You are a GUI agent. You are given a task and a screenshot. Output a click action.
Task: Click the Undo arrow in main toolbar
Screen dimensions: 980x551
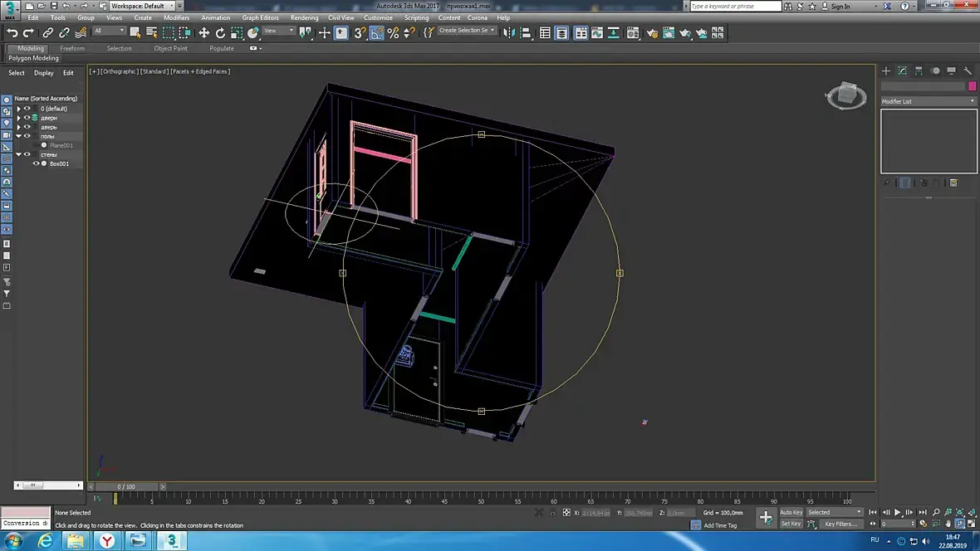(12, 33)
